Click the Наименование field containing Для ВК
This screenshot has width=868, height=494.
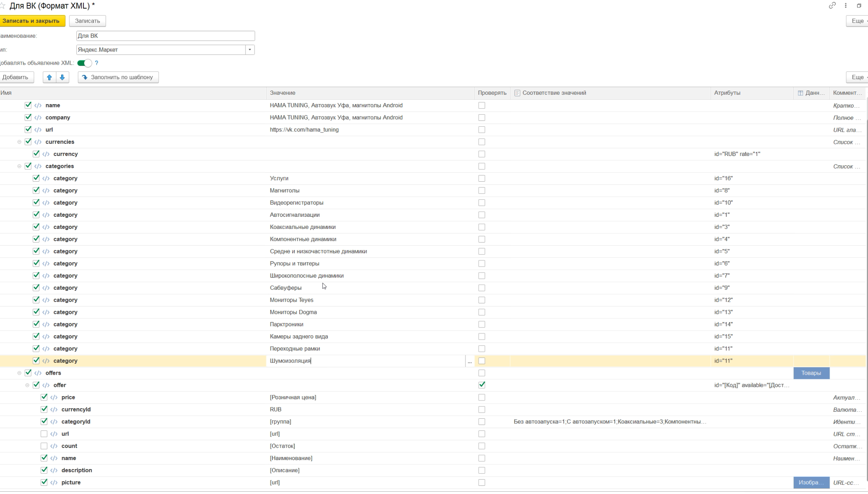tap(166, 36)
